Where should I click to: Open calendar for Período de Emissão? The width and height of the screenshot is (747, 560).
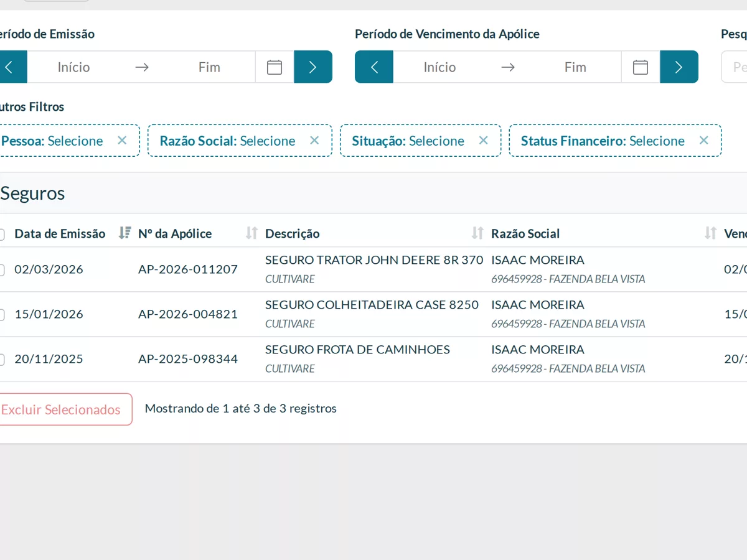point(275,67)
